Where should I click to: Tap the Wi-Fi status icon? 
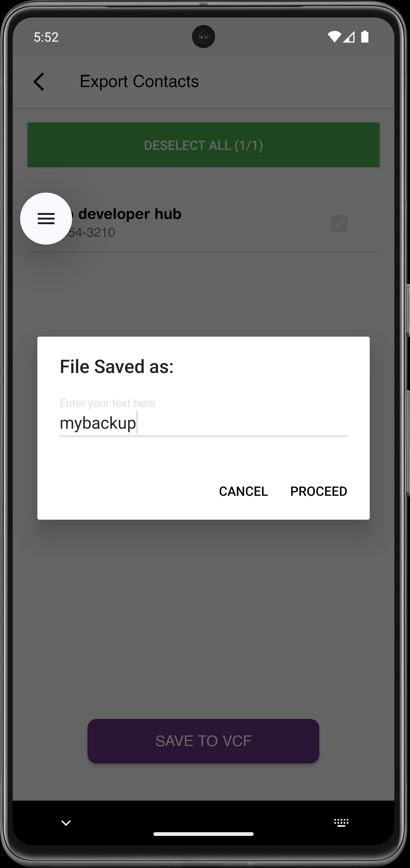tap(334, 37)
